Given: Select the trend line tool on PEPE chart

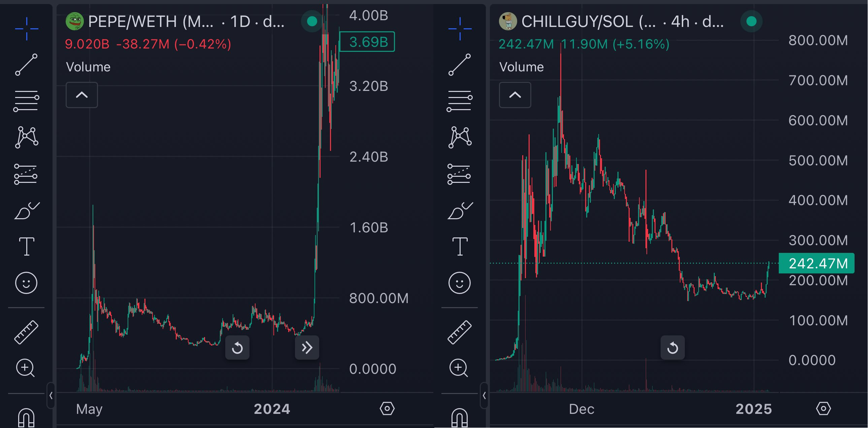Looking at the screenshot, I should click(x=26, y=64).
